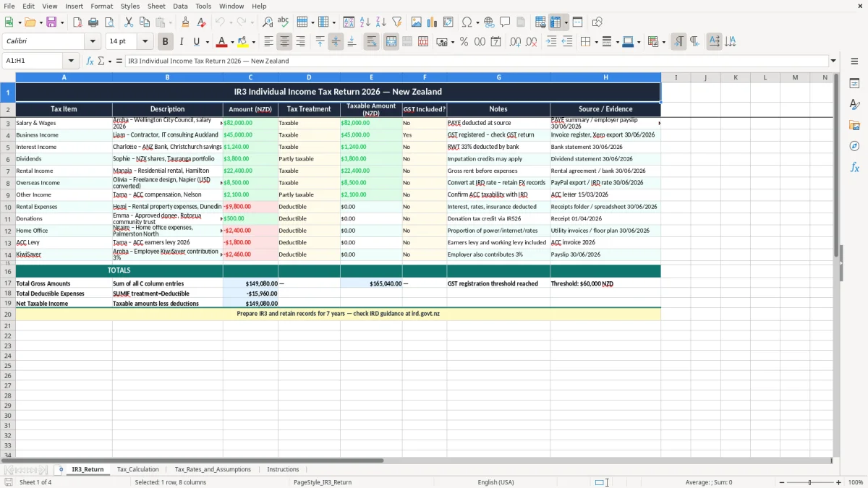The width and height of the screenshot is (868, 488).
Task: Click the vertical scrollbar
Action: [x=838, y=264]
